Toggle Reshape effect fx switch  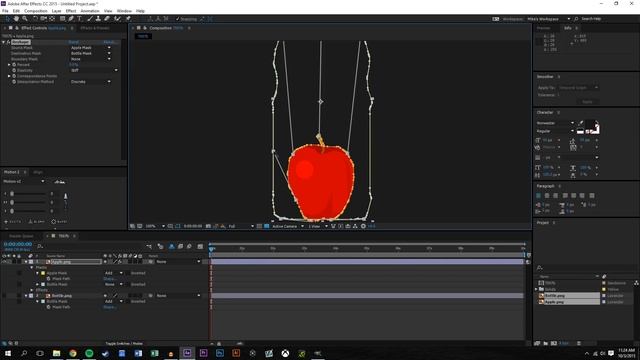tap(8, 42)
